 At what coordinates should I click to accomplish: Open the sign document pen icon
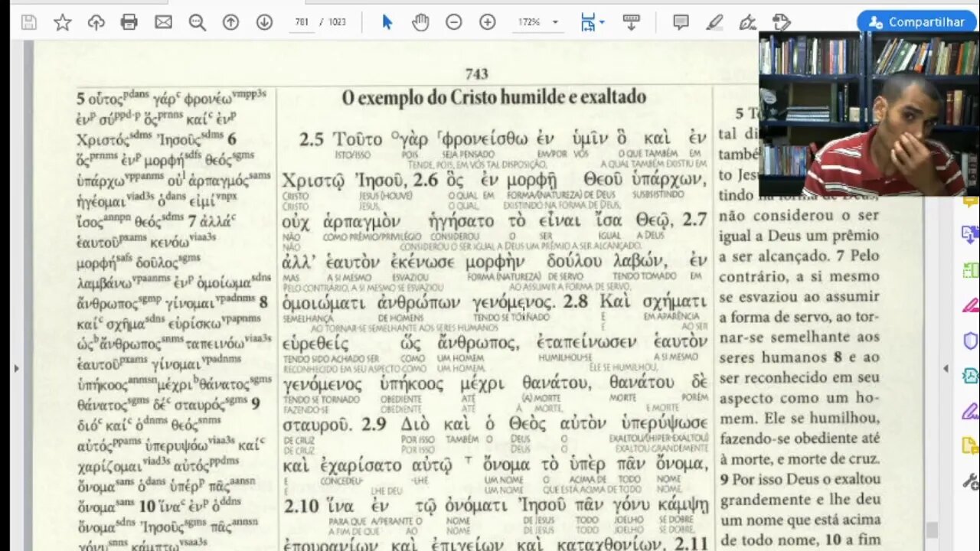click(748, 22)
